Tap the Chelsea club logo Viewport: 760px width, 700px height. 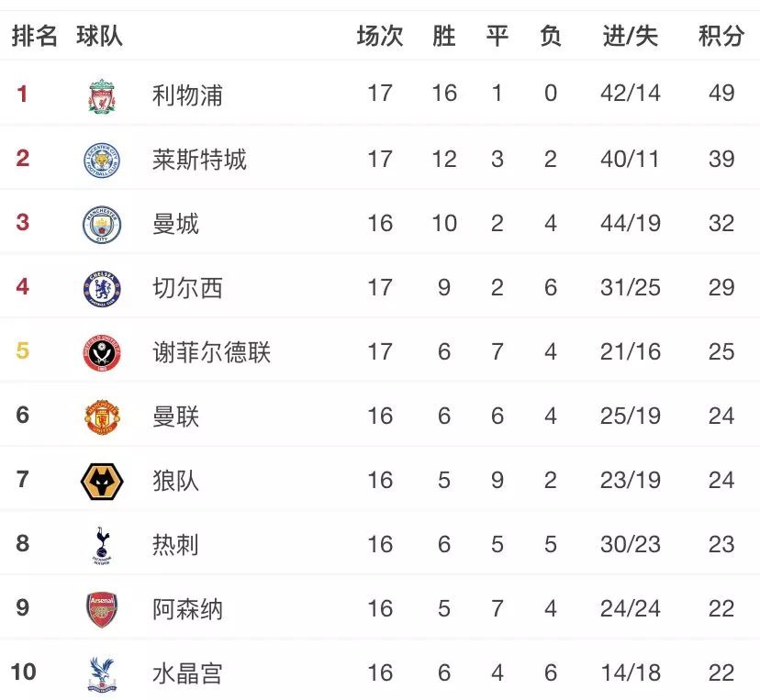click(x=102, y=289)
